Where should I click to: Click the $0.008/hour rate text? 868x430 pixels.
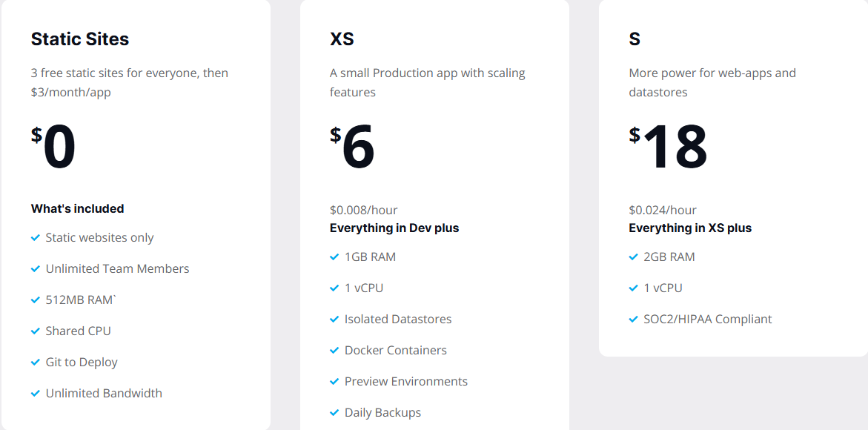pos(364,211)
